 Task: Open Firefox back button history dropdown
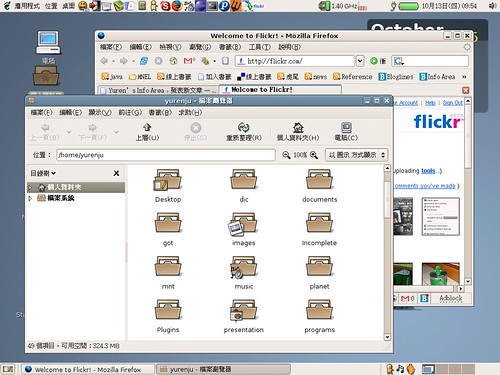pos(113,61)
